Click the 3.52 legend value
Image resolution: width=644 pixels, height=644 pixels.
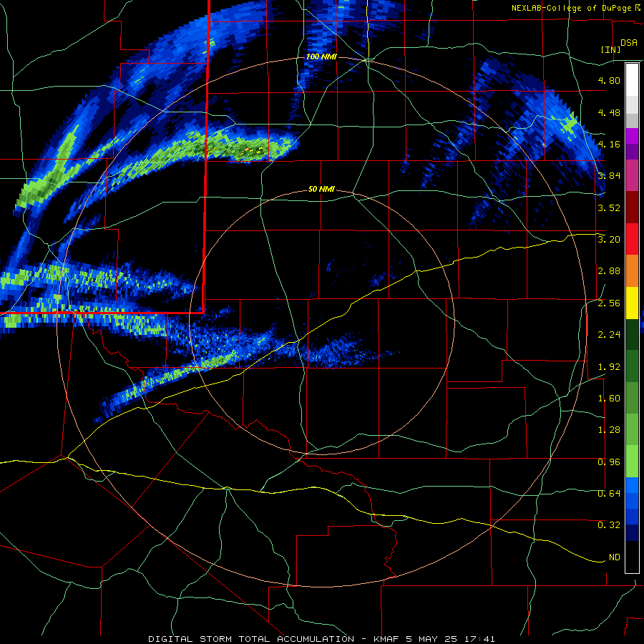pos(609,208)
